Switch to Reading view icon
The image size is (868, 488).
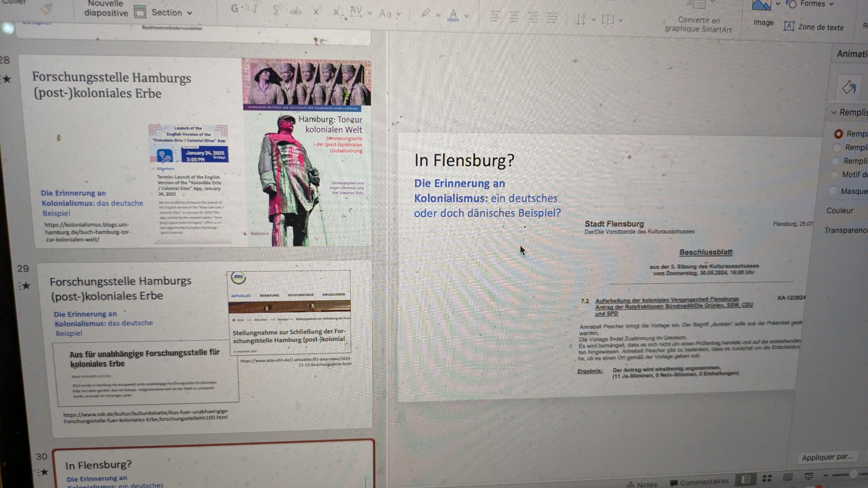788,477
